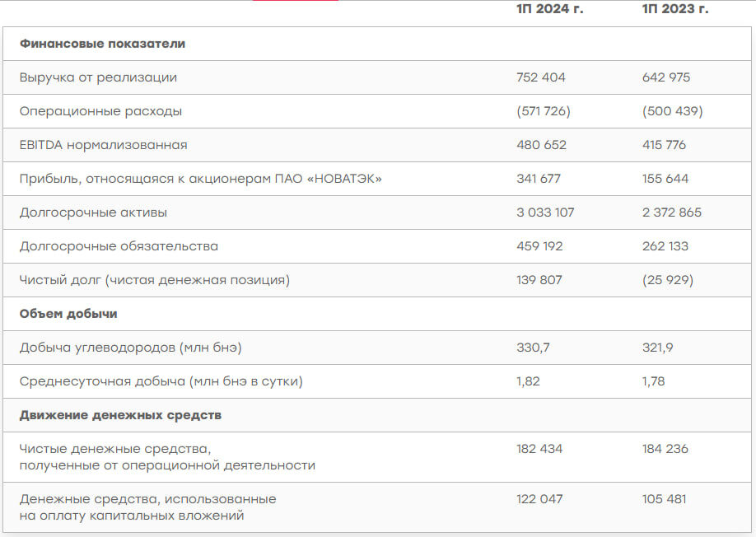Select the Объем добычи section heading
This screenshot has height=537, width=756.
point(68,314)
